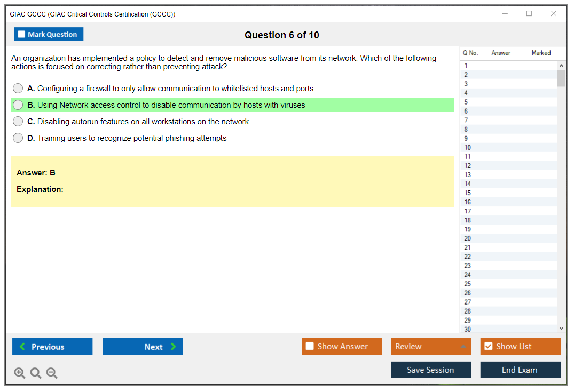Click the Answer column header
This screenshot has height=392, width=574.
coord(500,53)
